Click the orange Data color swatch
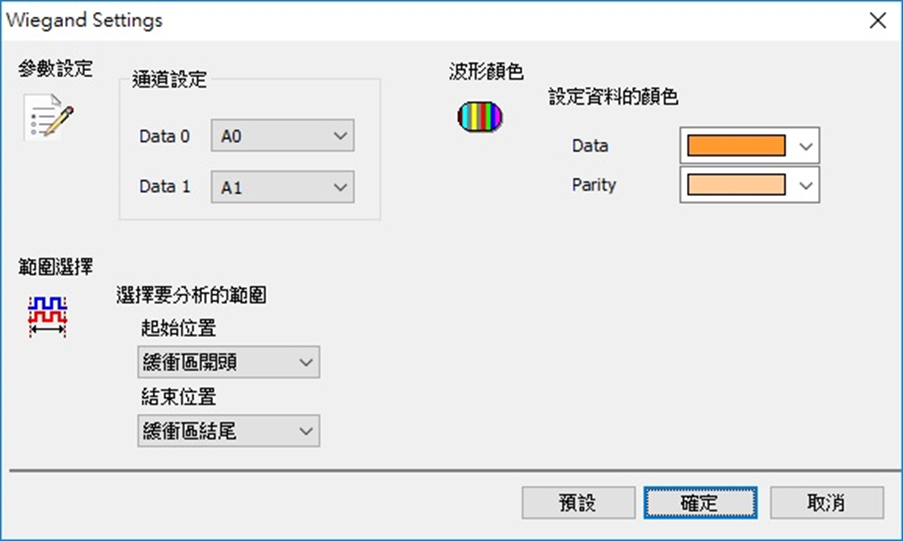Image resolution: width=903 pixels, height=541 pixels. tap(736, 146)
